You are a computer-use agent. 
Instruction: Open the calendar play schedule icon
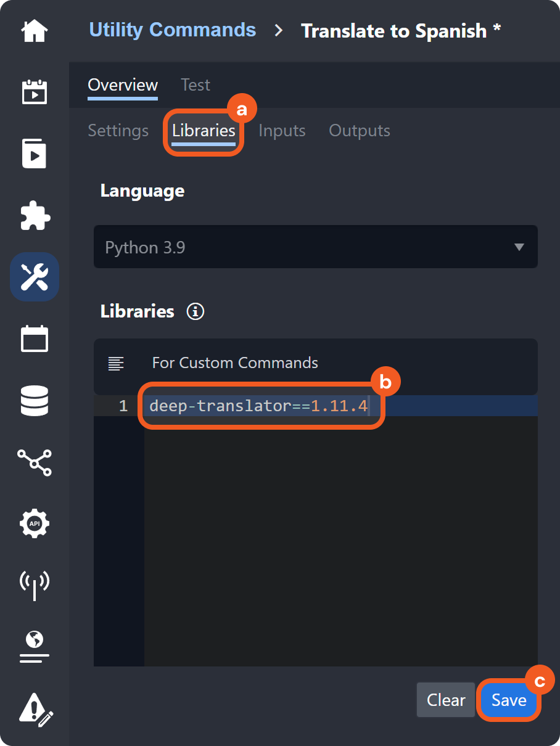35,91
